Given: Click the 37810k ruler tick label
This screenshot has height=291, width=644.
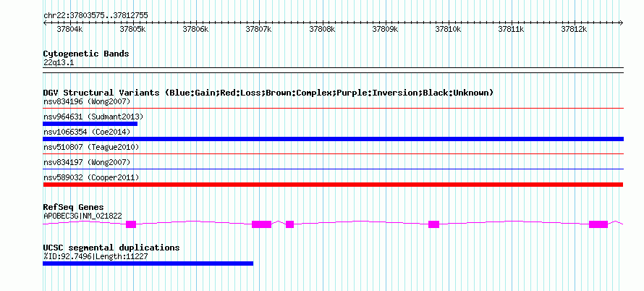Looking at the screenshot, I should coord(449,29).
